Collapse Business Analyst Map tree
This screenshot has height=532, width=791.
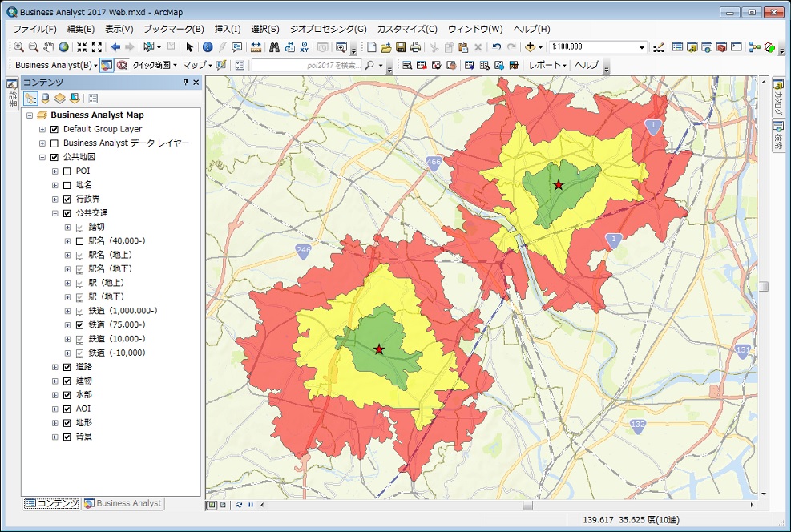30,115
